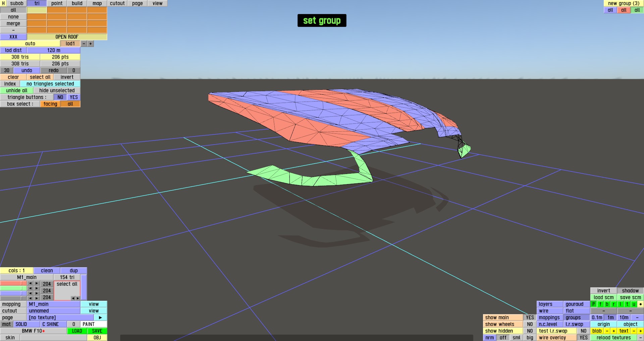Toggle show wheels NO setting
The image size is (644, 341).
pos(530,324)
